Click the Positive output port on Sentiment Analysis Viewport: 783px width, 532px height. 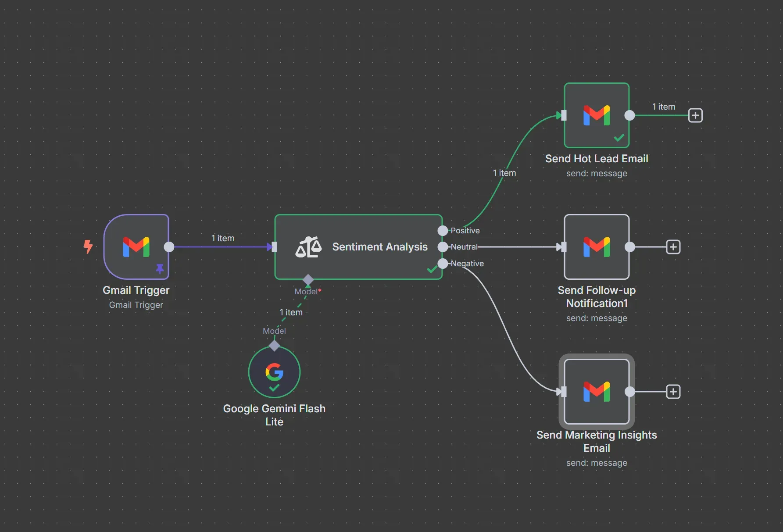coord(443,230)
